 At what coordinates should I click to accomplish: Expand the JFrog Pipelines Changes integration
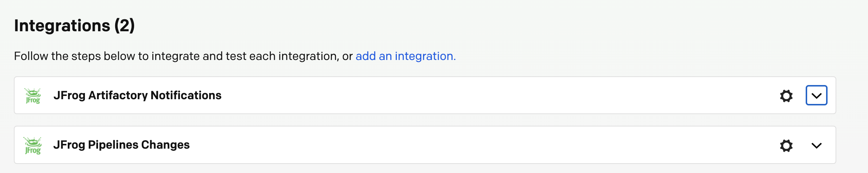tap(816, 145)
